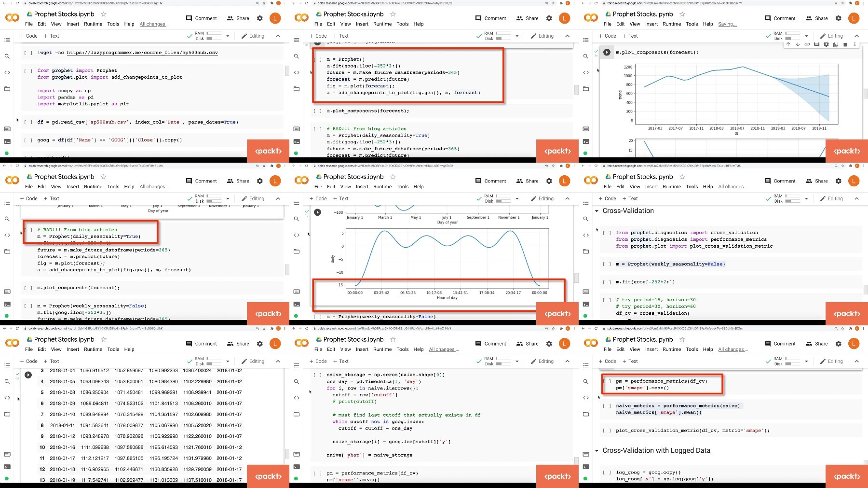Delete the plot_components cell via the trash icon

(845, 44)
